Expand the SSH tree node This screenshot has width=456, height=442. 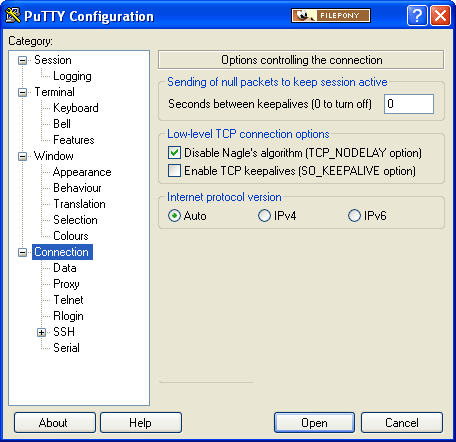click(x=41, y=332)
